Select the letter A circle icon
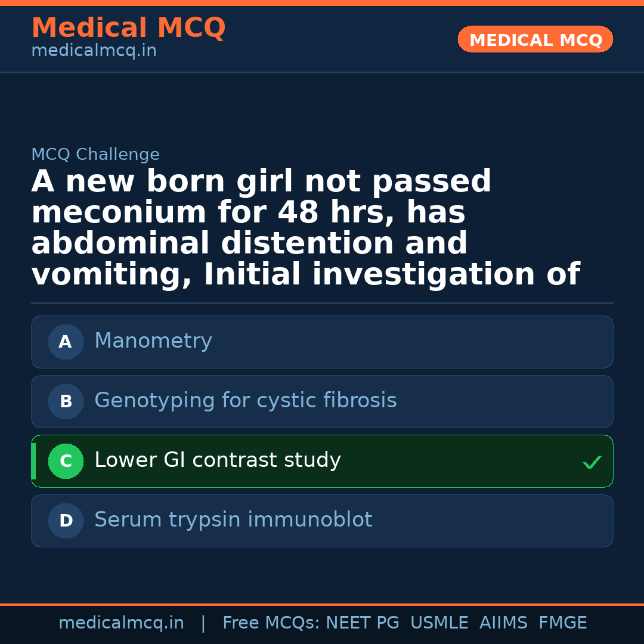This screenshot has height=644, width=644. [x=66, y=342]
